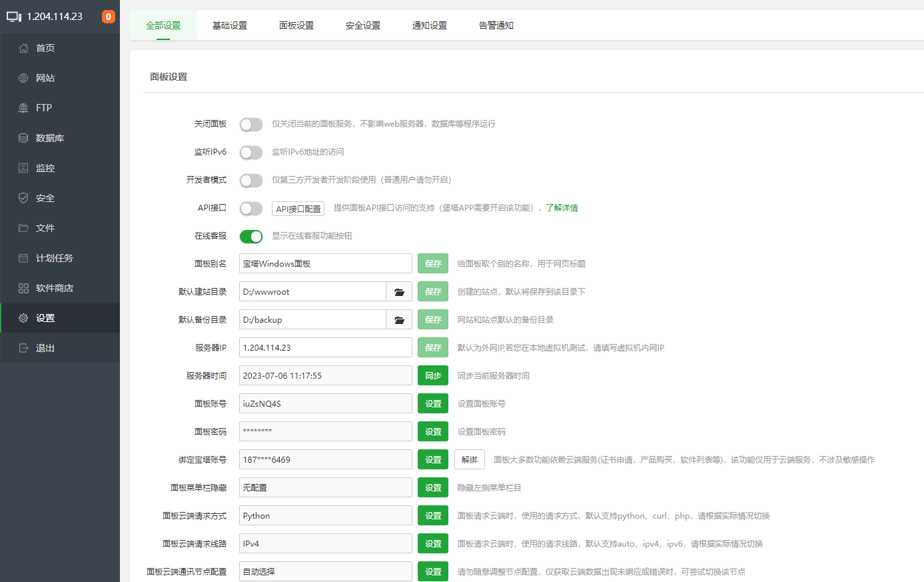Browse folder for 默认建站目录
The height and width of the screenshot is (582, 924).
tap(399, 292)
